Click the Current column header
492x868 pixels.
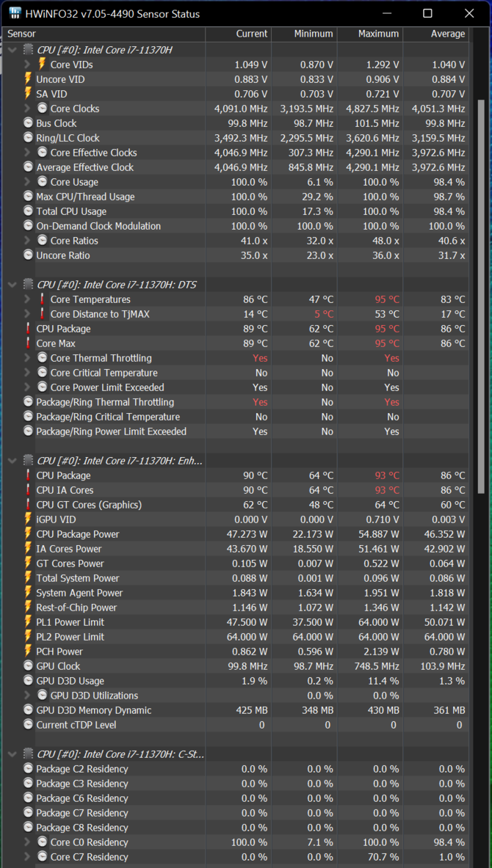[x=238, y=34]
